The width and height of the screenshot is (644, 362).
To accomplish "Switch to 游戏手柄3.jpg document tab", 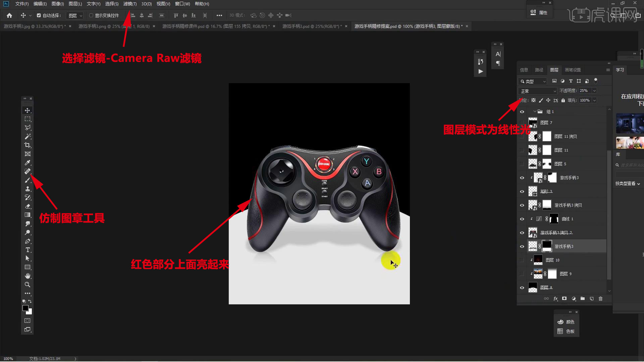I will (x=35, y=26).
